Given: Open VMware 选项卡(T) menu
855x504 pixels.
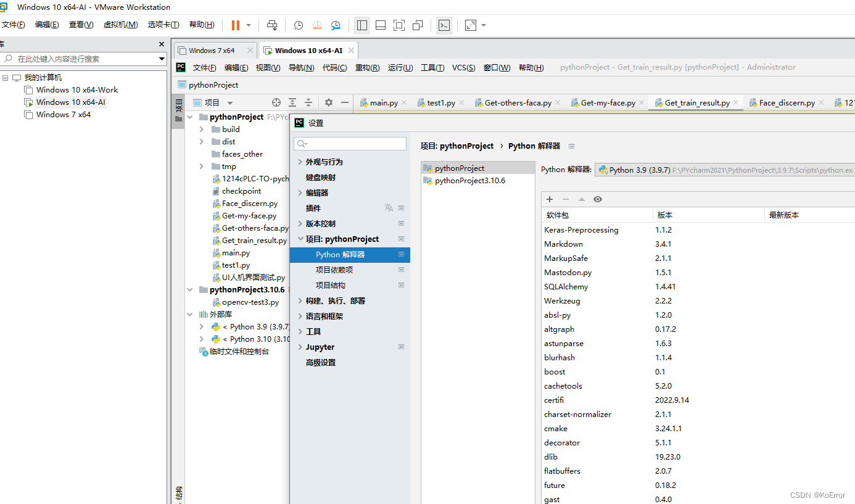Looking at the screenshot, I should coord(163,25).
